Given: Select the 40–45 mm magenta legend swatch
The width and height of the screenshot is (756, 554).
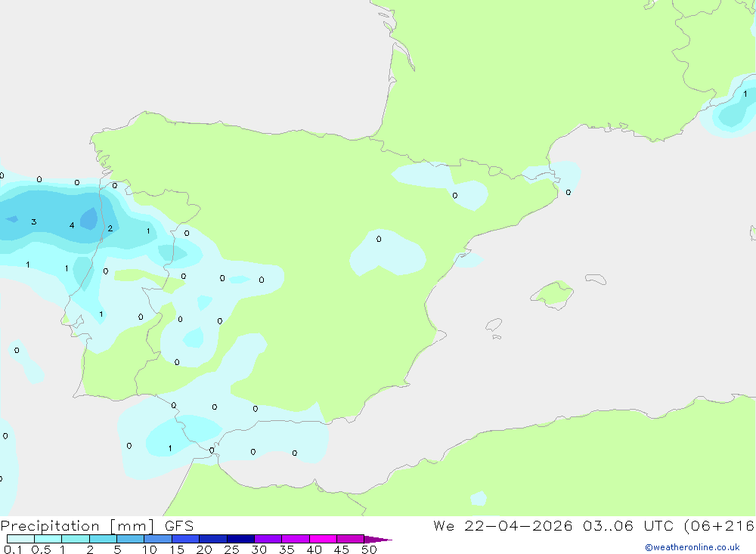Looking at the screenshot, I should pos(323,539).
